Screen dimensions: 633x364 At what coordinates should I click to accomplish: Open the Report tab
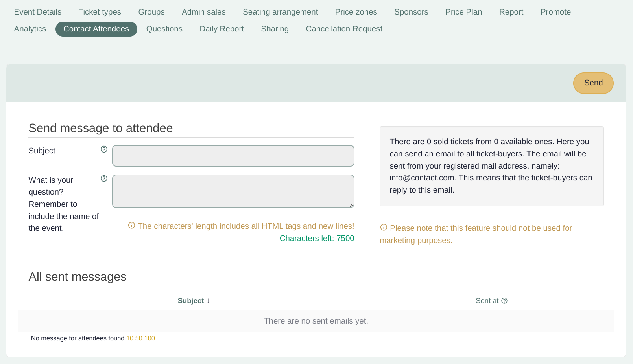pyautogui.click(x=511, y=12)
